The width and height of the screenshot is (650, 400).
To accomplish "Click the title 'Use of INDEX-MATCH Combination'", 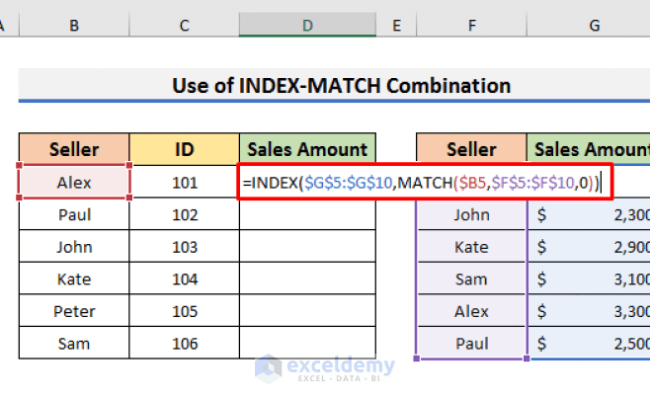I will [x=341, y=86].
